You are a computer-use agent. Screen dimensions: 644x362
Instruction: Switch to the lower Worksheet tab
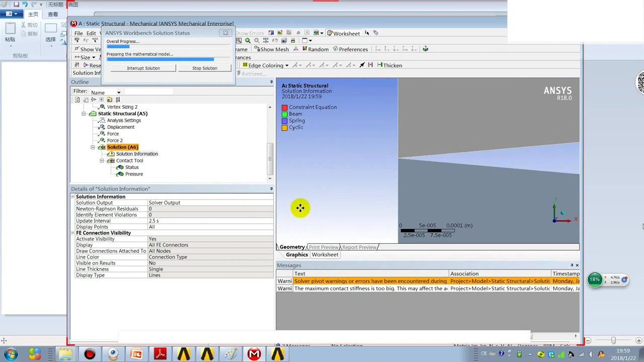point(325,255)
